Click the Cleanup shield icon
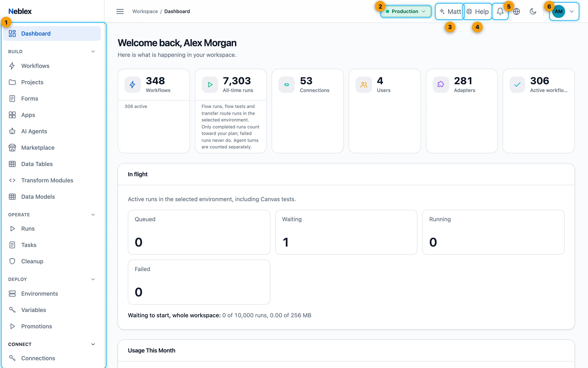Screen dimensions: 588x368 click(12, 261)
